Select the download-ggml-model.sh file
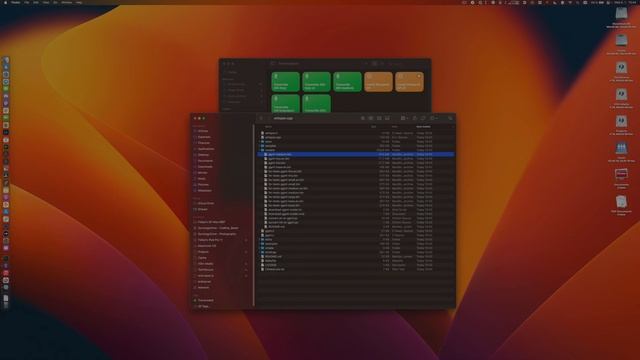640x360 pixels. 285,209
